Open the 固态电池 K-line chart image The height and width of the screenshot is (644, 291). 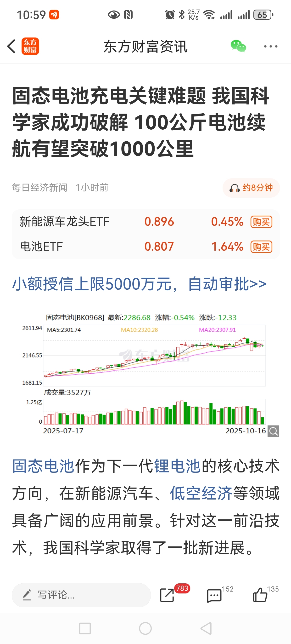pos(146,375)
